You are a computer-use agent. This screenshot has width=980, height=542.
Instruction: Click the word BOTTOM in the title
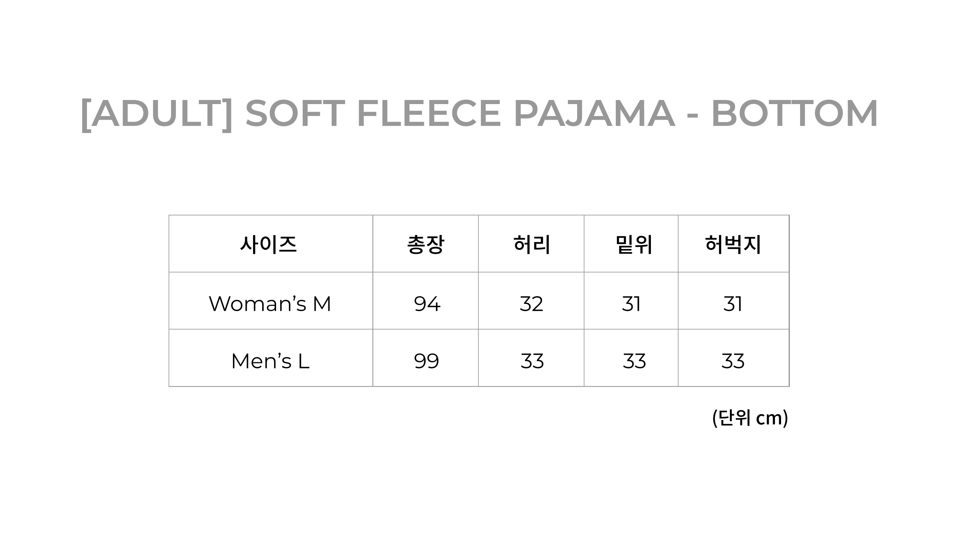tap(794, 113)
